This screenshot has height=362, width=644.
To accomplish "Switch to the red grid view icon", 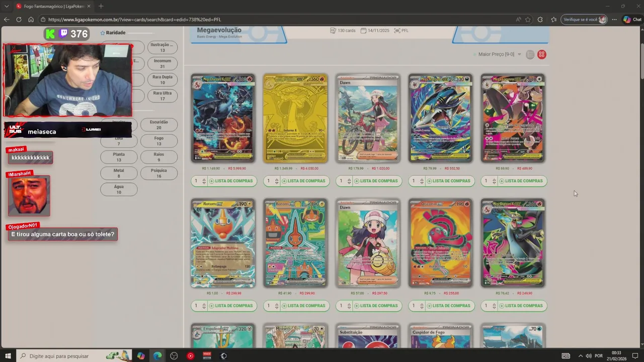I will [542, 54].
